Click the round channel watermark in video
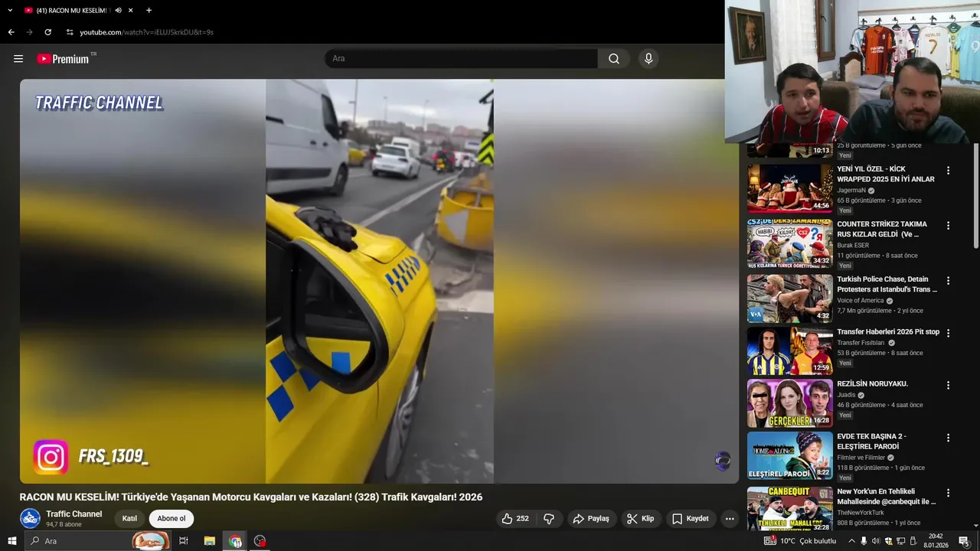 (x=723, y=461)
